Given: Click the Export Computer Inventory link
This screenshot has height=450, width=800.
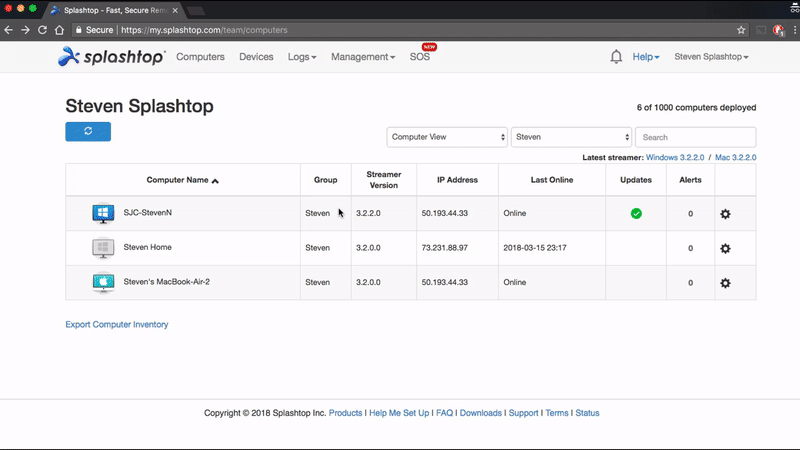Looking at the screenshot, I should point(117,324).
